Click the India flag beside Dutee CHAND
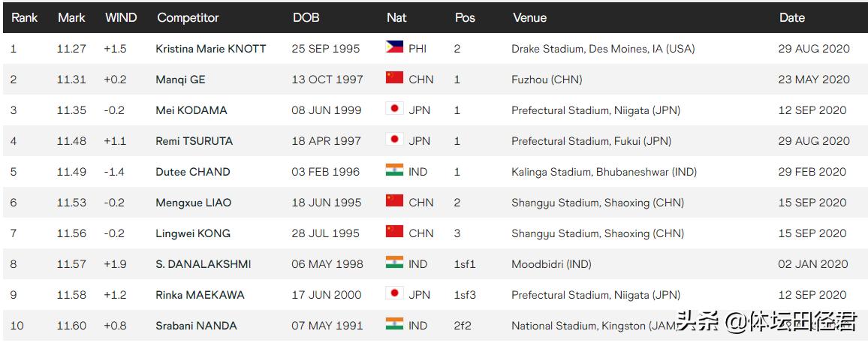The width and height of the screenshot is (868, 343). pos(394,170)
